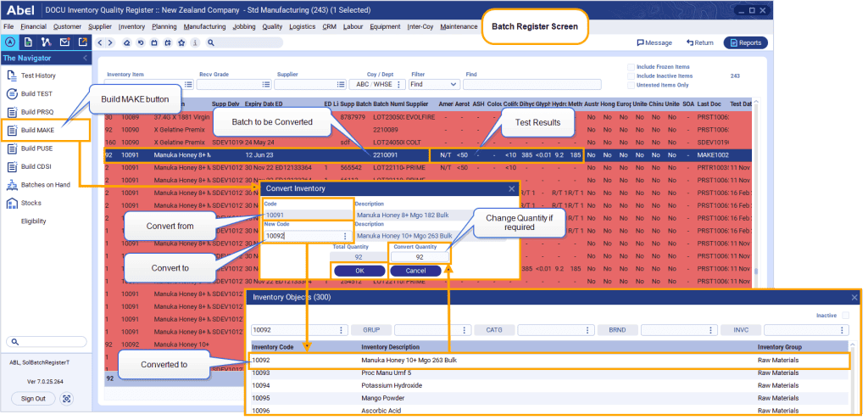Image resolution: width=868 pixels, height=420 pixels.
Task: Click the Stocks navigator icon
Action: [13, 203]
